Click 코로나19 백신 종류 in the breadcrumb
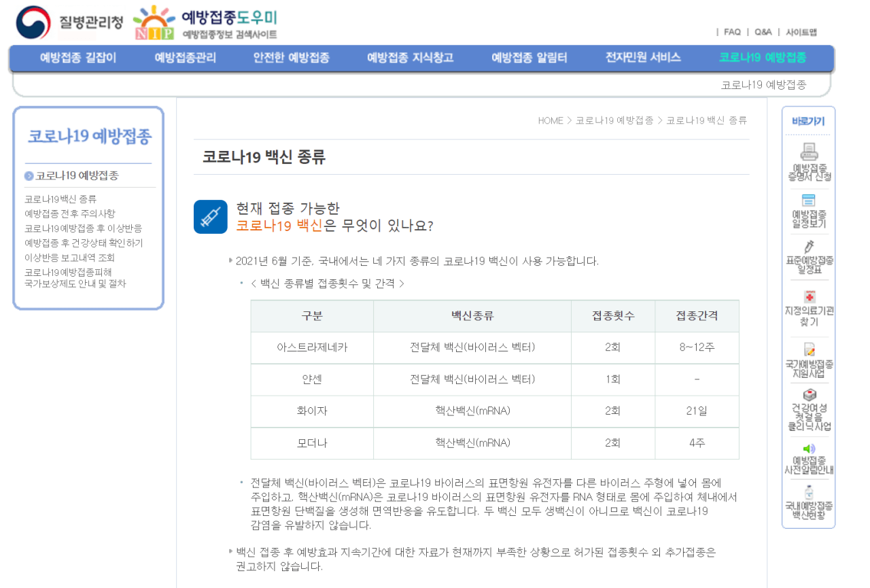Viewport: 870px width, 588px height. click(x=706, y=120)
